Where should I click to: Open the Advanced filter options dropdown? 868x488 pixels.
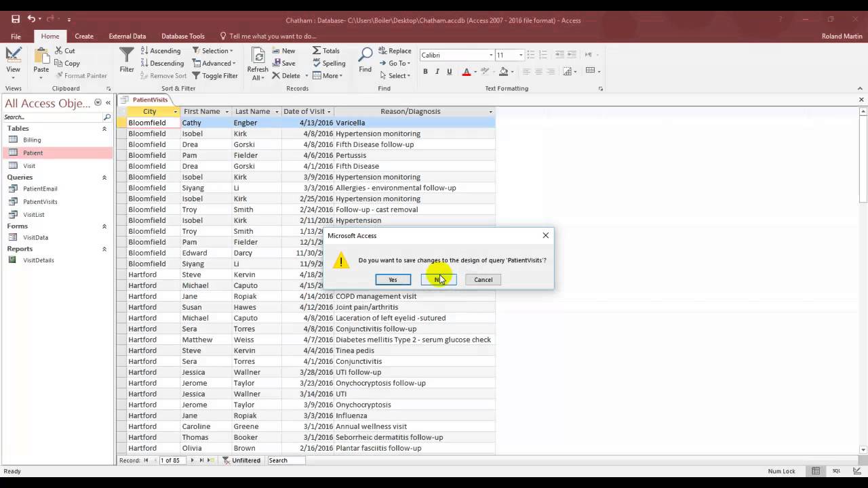point(214,64)
